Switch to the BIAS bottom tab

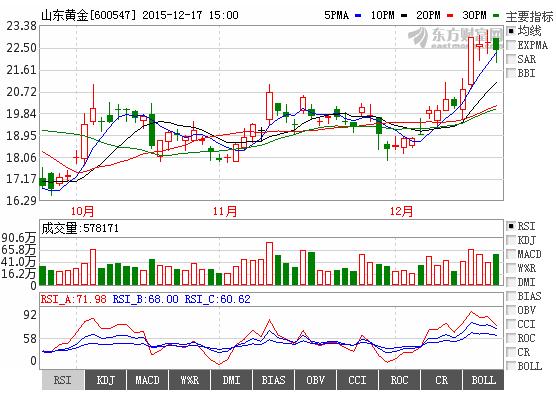click(x=273, y=380)
